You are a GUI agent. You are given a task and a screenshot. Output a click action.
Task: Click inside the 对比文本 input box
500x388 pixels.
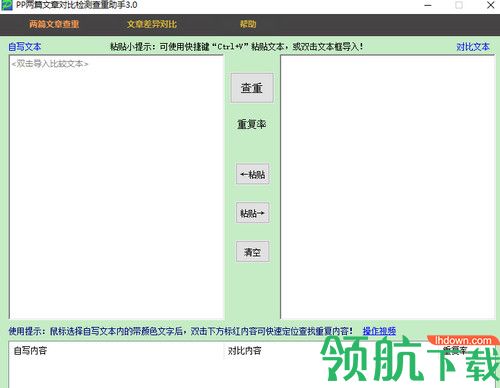[x=388, y=187]
